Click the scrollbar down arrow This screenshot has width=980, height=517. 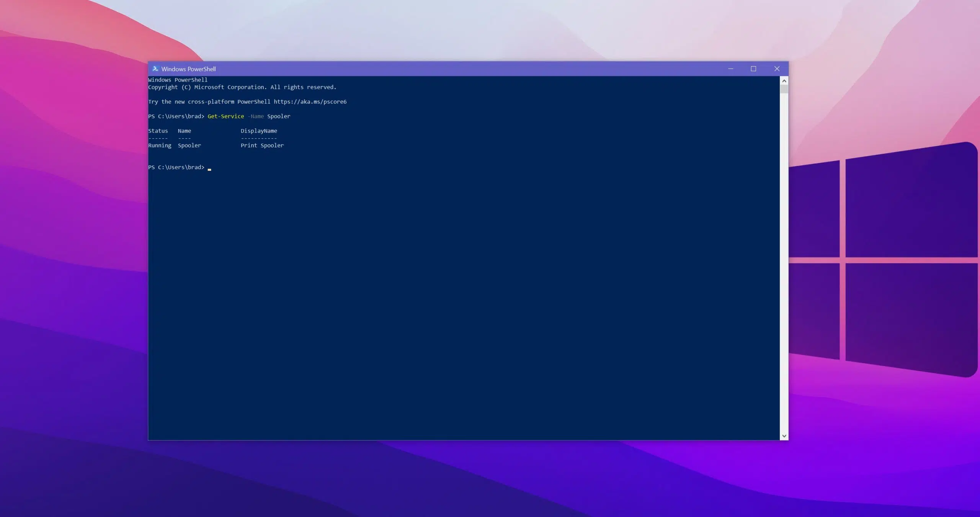click(784, 436)
